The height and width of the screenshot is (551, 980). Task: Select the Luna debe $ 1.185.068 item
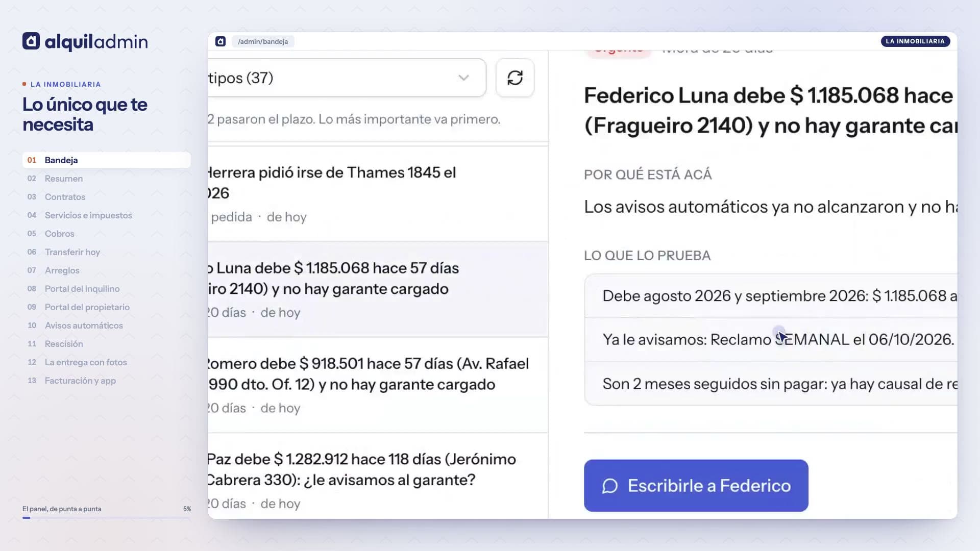pos(378,289)
